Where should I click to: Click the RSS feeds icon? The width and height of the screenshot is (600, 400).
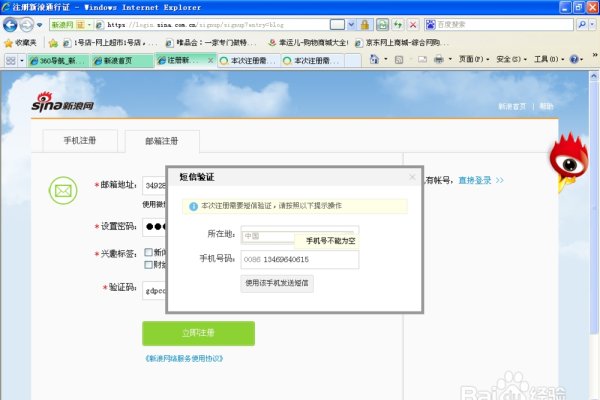399,60
